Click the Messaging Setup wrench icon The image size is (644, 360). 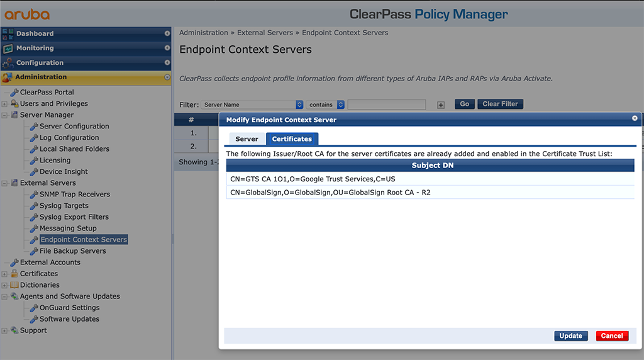(34, 228)
